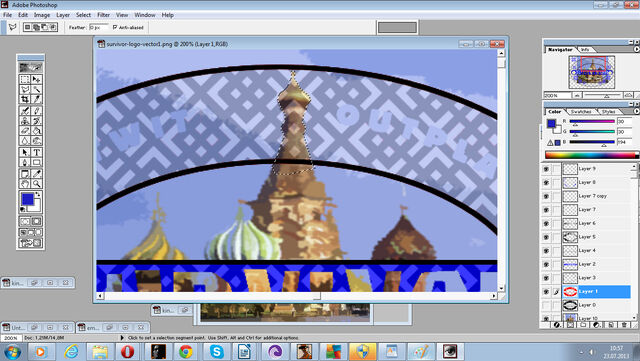Screen dimensions: 640x361
Task: Click Navigator zoom out button
Action: 577,95
